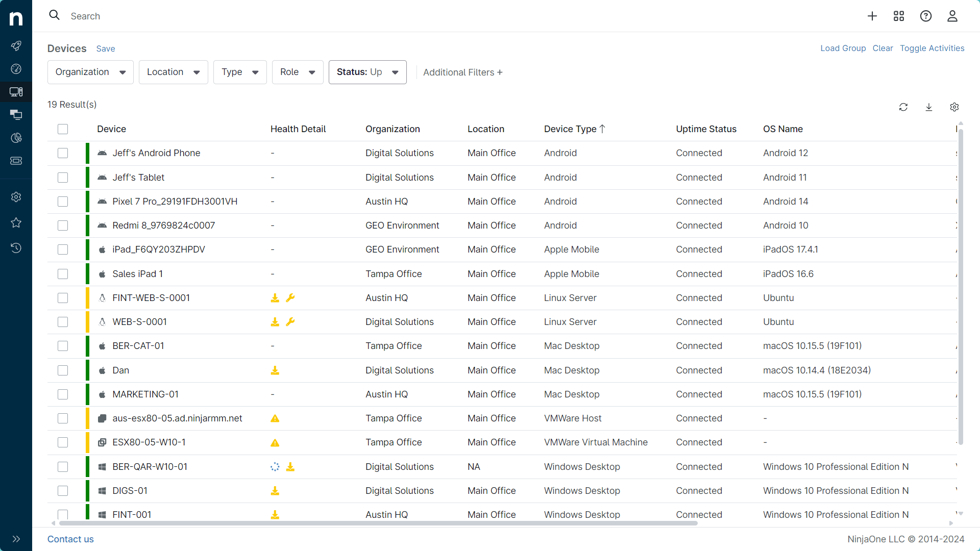The width and height of the screenshot is (980, 551).
Task: Open the reporting pie chart sidebar icon
Action: pyautogui.click(x=16, y=138)
